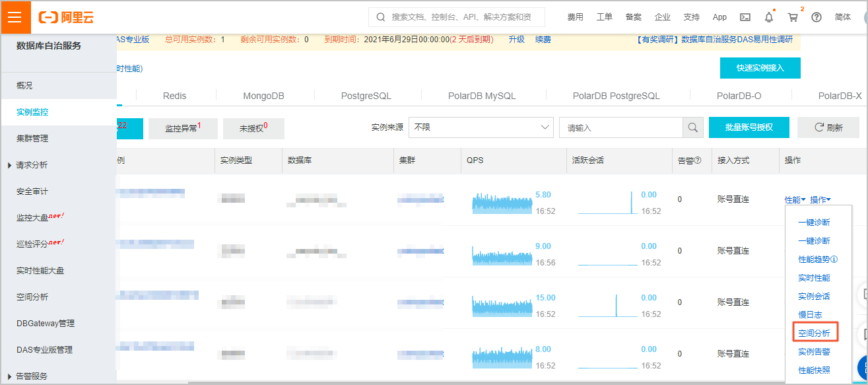This screenshot has width=868, height=385.
Task: Select 性能快照 in the dropdown menu
Action: click(814, 370)
